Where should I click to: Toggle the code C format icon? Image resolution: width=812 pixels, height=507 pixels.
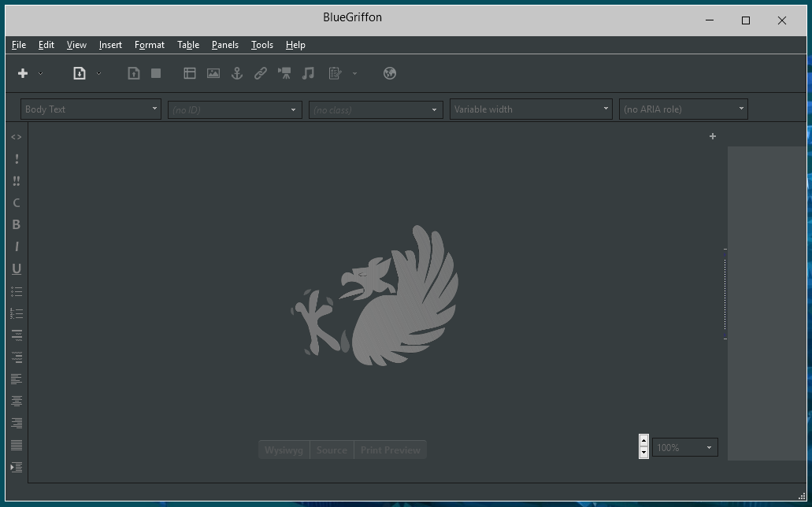pos(17,203)
